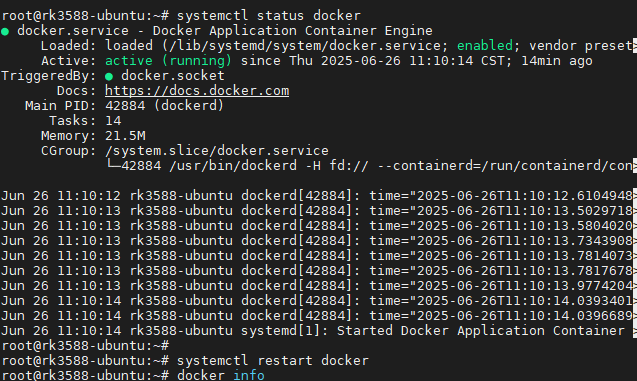Click the green docker.socket status dot
Viewport: 637px width, 381px height.
click(109, 76)
